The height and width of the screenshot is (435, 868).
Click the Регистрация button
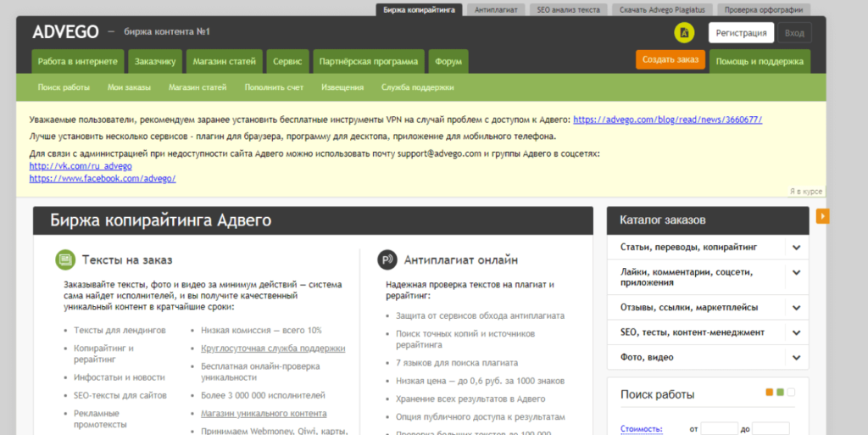741,33
